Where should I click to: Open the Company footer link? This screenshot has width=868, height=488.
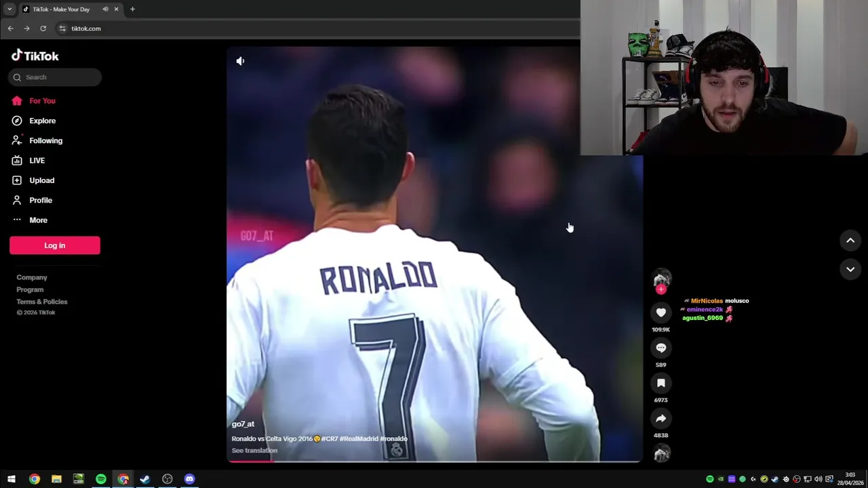32,277
